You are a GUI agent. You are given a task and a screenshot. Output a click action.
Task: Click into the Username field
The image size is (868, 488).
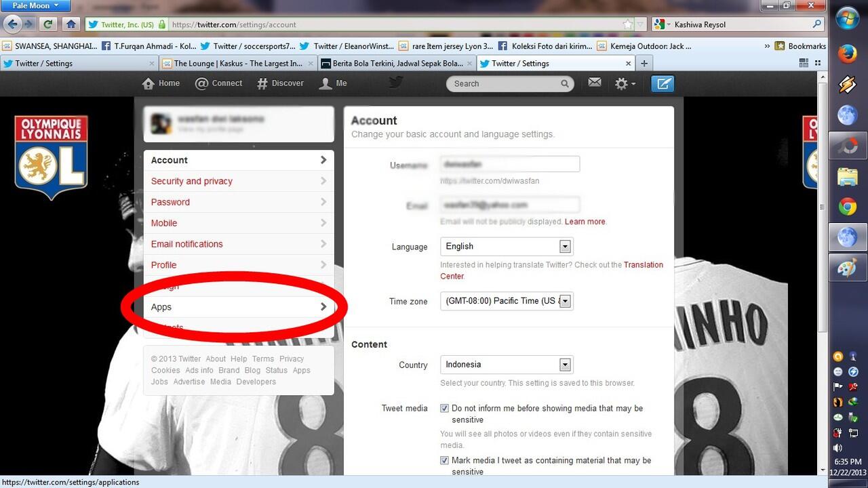tap(509, 164)
